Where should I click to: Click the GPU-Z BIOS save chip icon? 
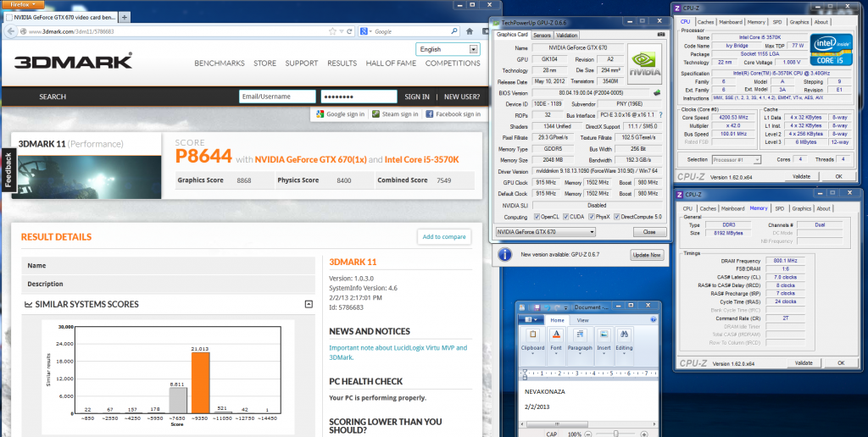[657, 92]
